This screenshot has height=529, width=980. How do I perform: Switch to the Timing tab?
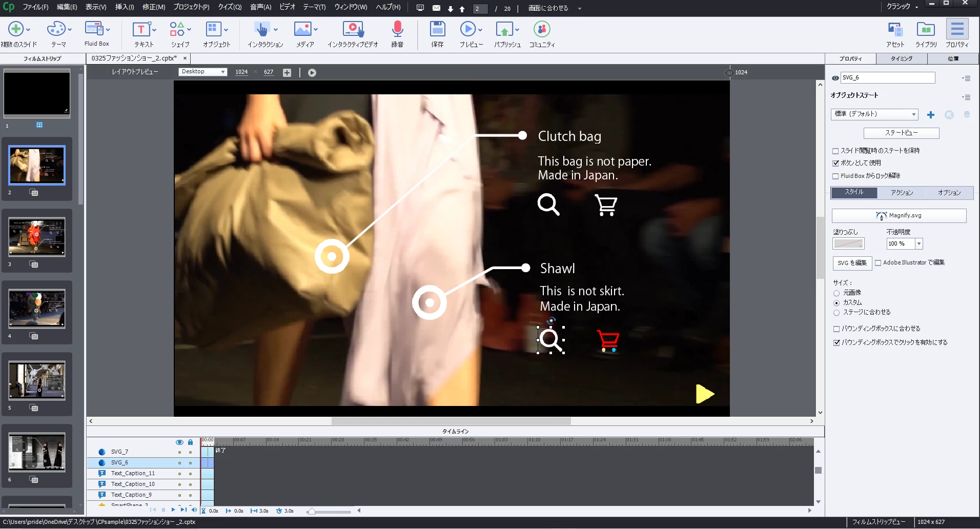(x=902, y=59)
